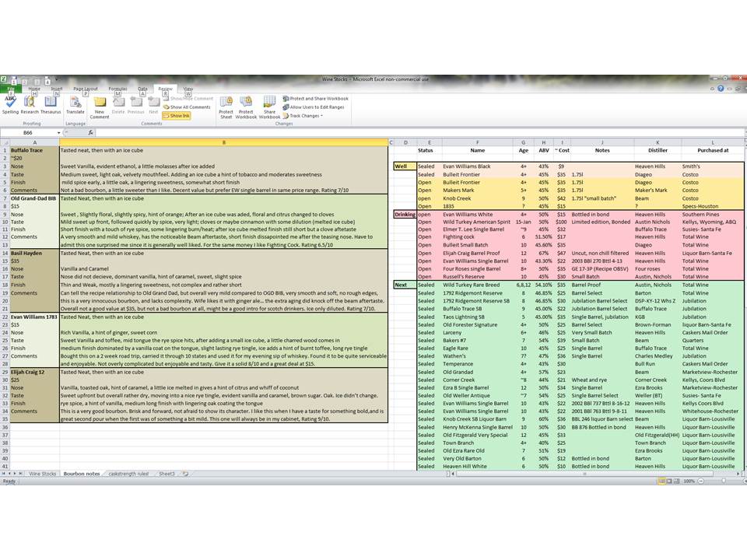The height and width of the screenshot is (560, 747).
Task: Open the Page Layout ribbon tab
Action: (x=86, y=89)
